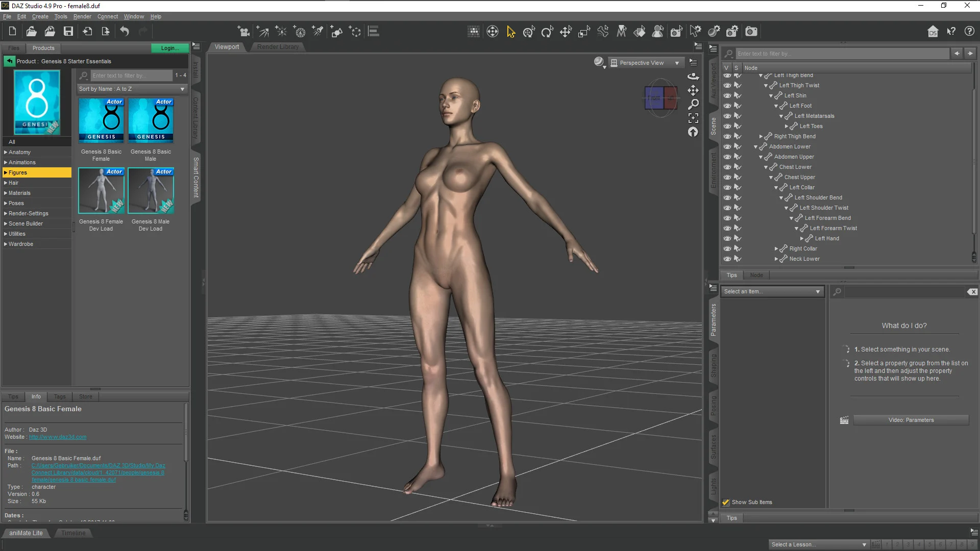The width and height of the screenshot is (980, 551).
Task: Create a new scene file
Action: [13, 32]
